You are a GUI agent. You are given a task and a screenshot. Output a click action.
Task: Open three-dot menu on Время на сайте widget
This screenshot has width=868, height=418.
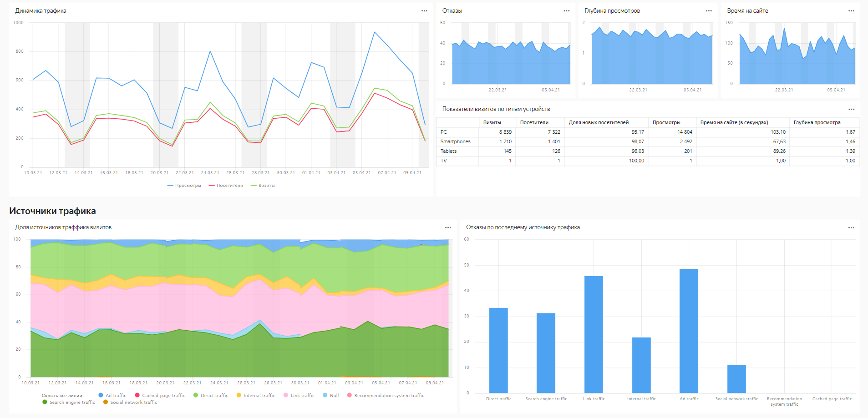click(x=851, y=11)
